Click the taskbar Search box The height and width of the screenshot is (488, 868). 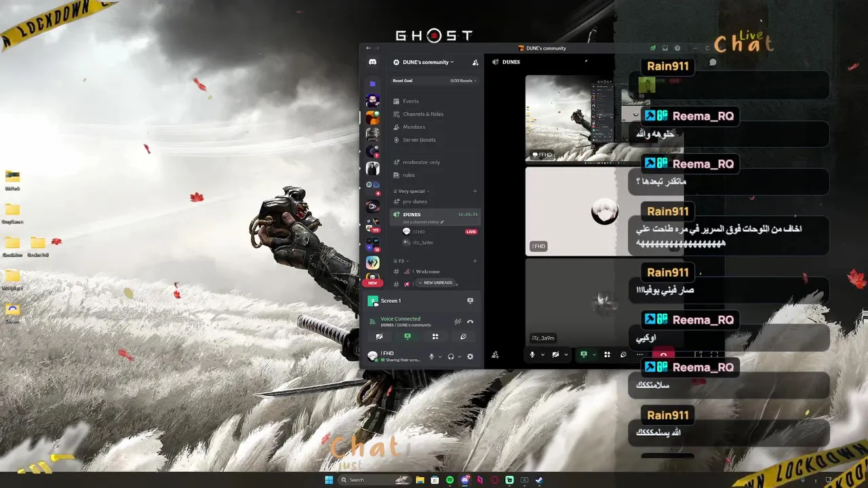click(x=374, y=480)
